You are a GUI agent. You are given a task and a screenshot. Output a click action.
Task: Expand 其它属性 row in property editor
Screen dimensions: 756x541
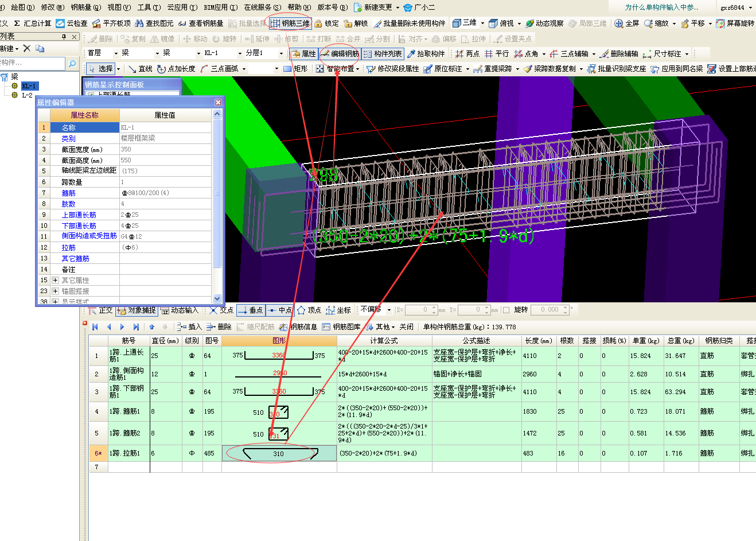tap(56, 281)
